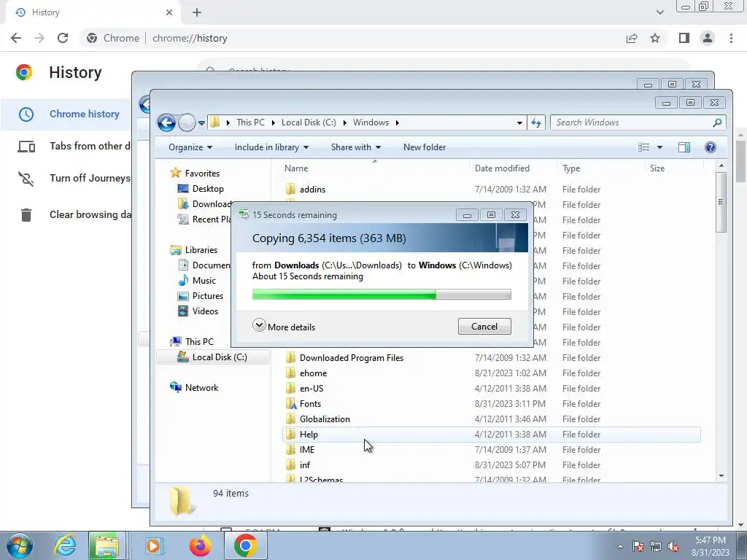Select the Fonts folder icon
This screenshot has width=747, height=560.
click(291, 404)
